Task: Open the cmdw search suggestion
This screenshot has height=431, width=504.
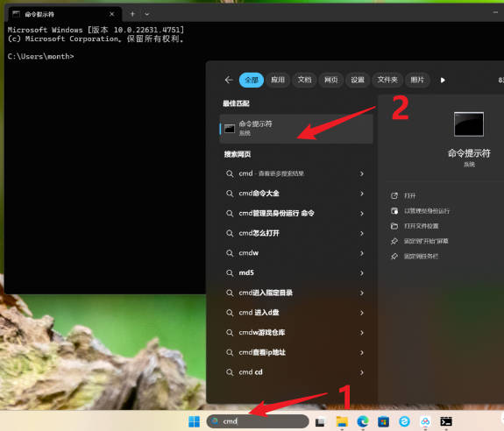Action: [296, 253]
